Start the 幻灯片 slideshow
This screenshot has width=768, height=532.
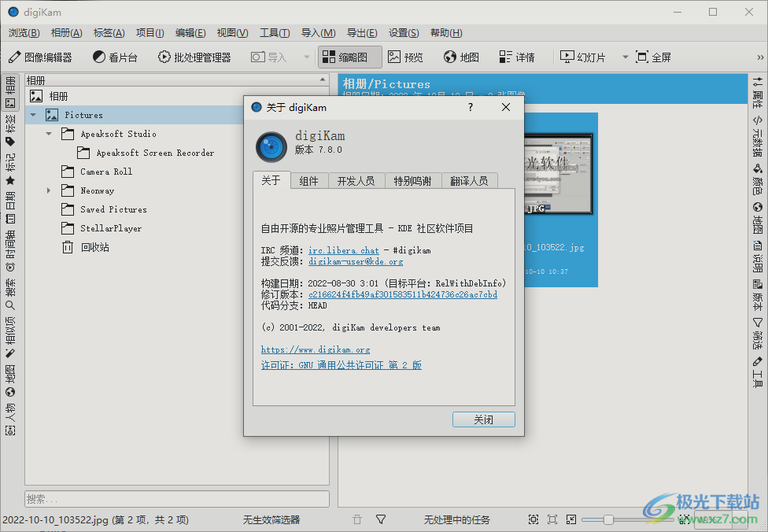pos(584,57)
